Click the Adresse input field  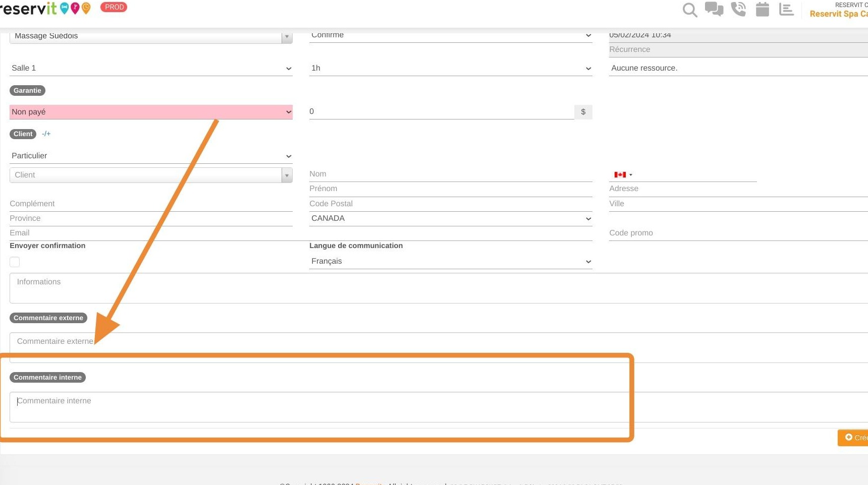(x=738, y=189)
